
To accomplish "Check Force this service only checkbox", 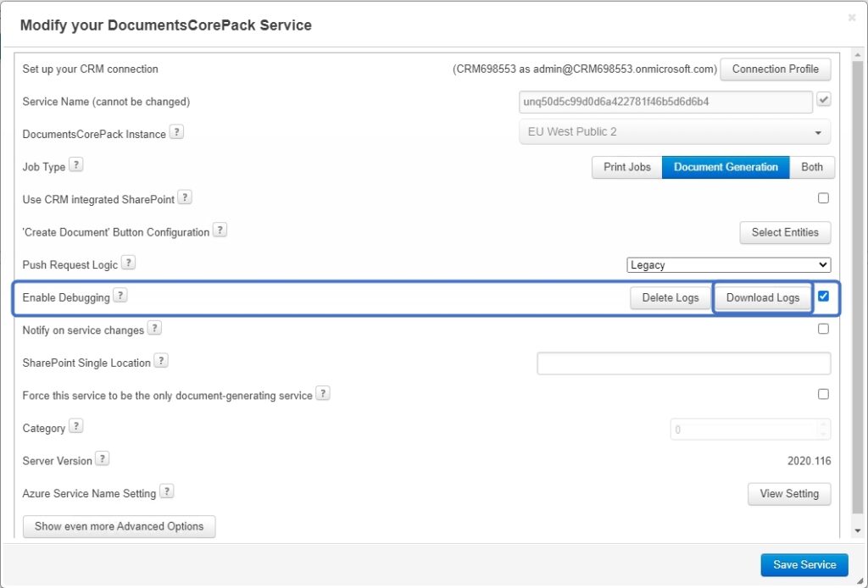I will pos(823,394).
